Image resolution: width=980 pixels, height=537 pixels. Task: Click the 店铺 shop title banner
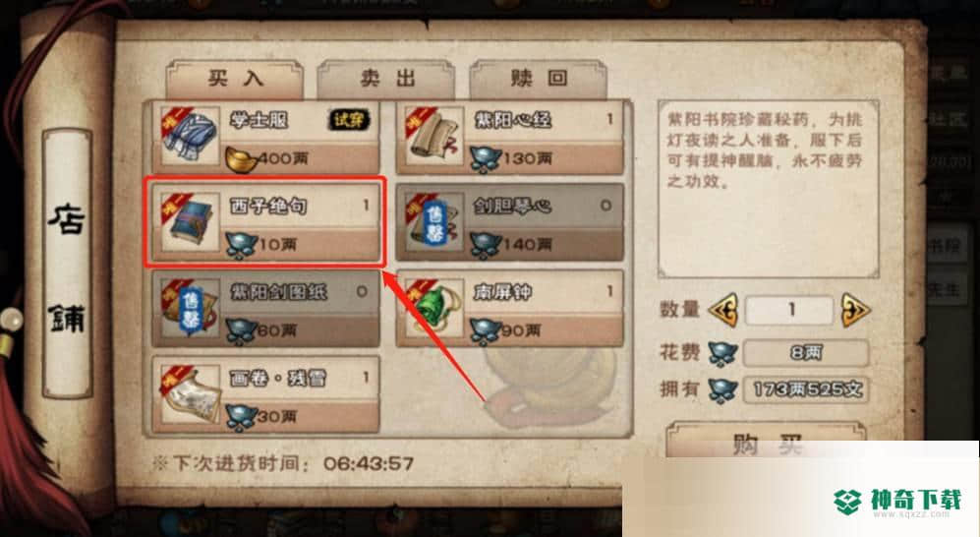(68, 264)
